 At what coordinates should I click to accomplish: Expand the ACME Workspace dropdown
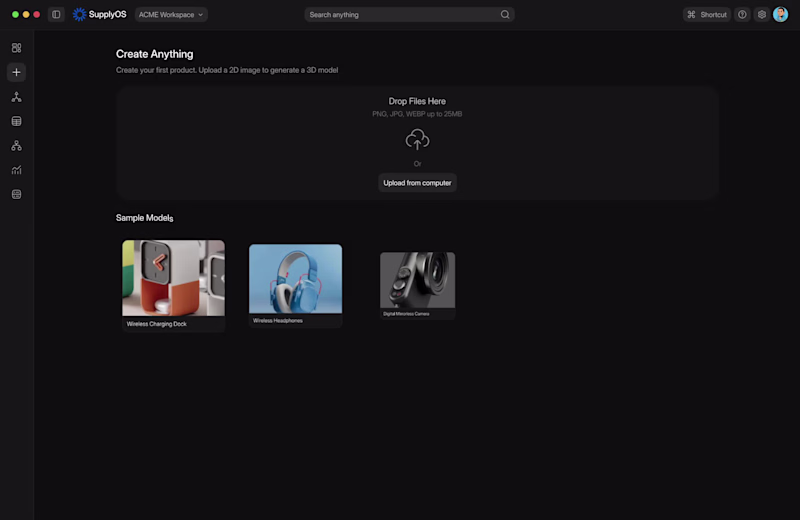click(x=171, y=14)
